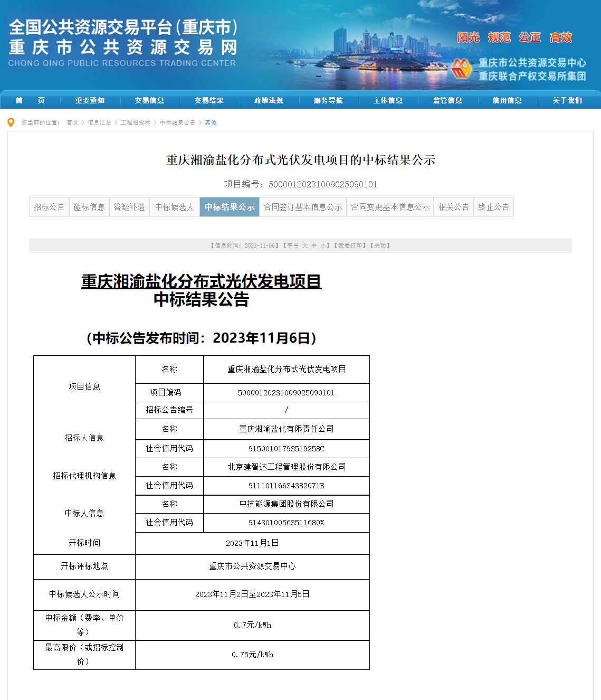
Task: Open the 合同签订基本信息公示 tab
Action: pos(303,207)
